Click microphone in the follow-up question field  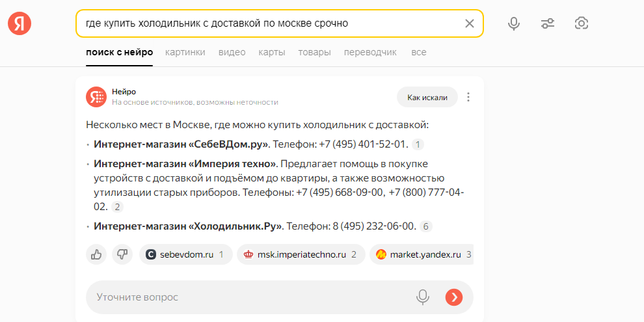pos(423,297)
